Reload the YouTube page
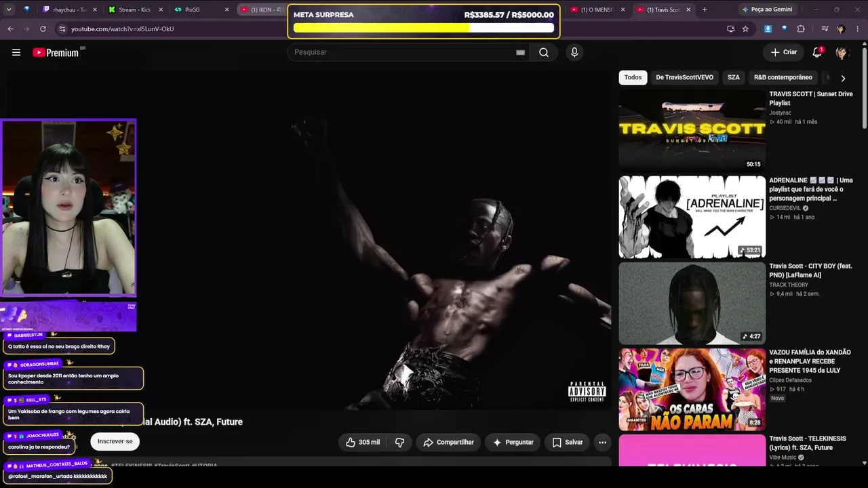The image size is (868, 488). 43,28
